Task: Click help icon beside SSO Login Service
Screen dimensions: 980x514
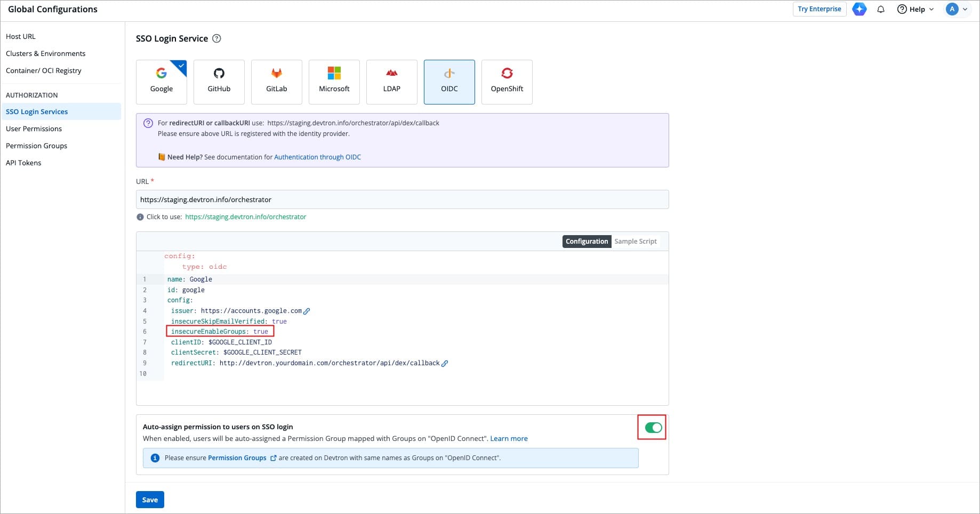Action: point(216,38)
